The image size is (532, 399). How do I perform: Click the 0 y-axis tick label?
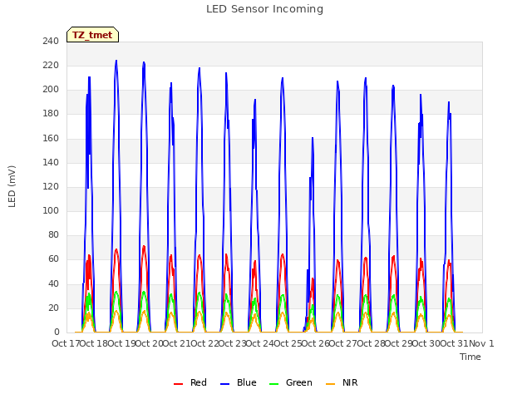(57, 332)
